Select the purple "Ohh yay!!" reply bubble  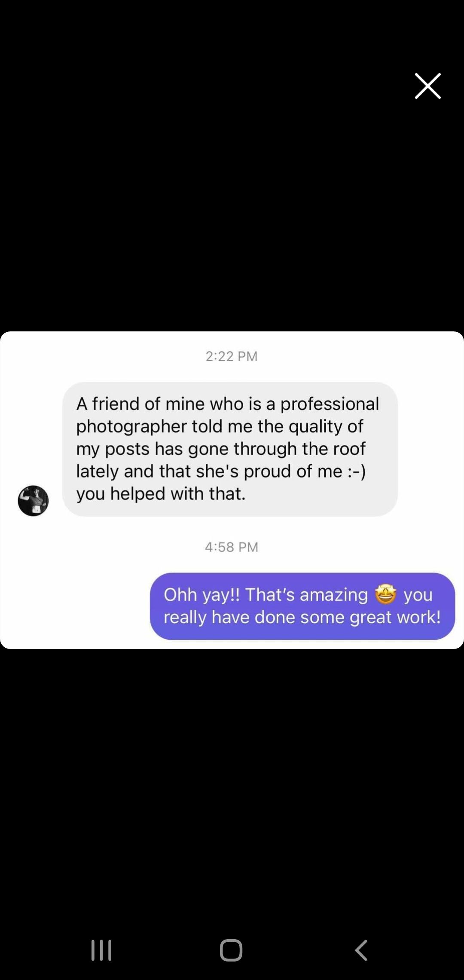tap(302, 606)
